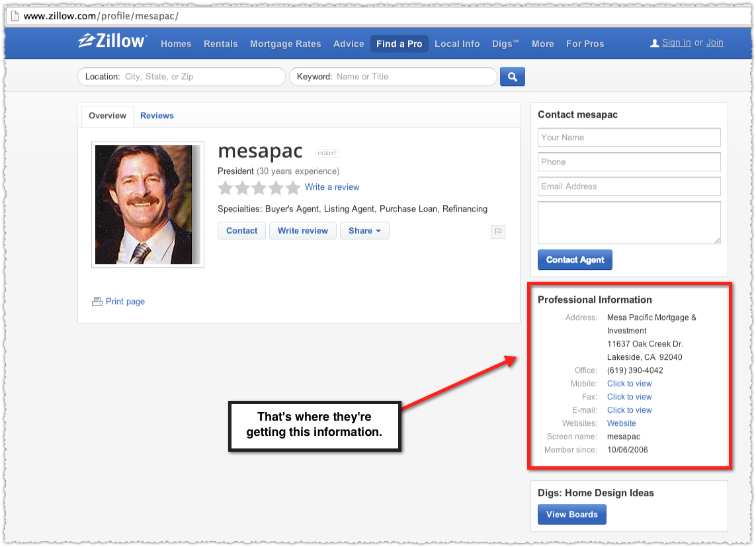
Task: Click the Print page link
Action: click(126, 302)
